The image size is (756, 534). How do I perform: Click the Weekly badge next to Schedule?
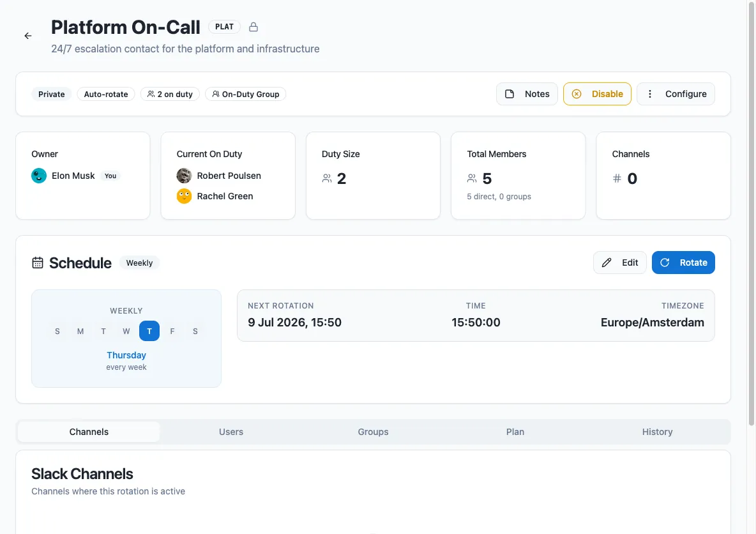(139, 263)
